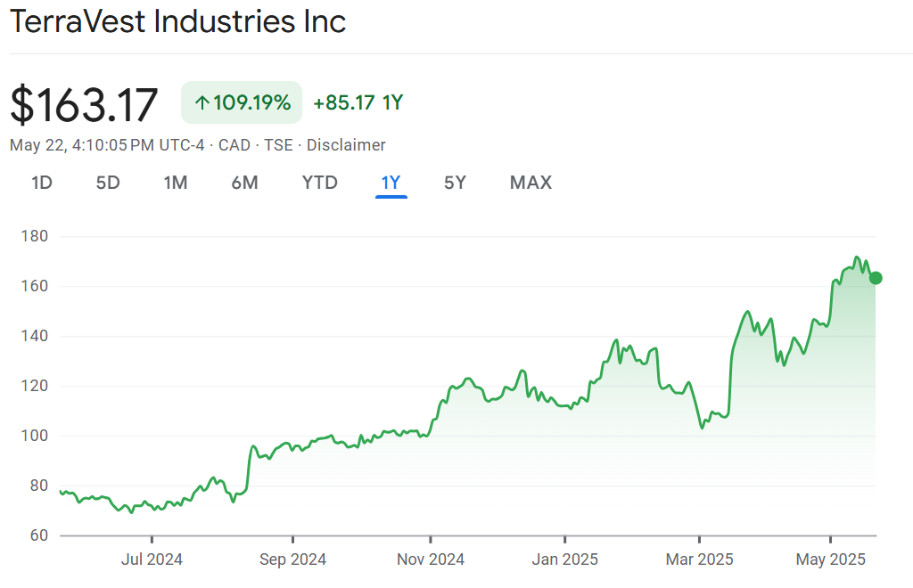Viewport: 913px width, 588px height.
Task: Click the active 1Y tab
Action: click(x=391, y=183)
